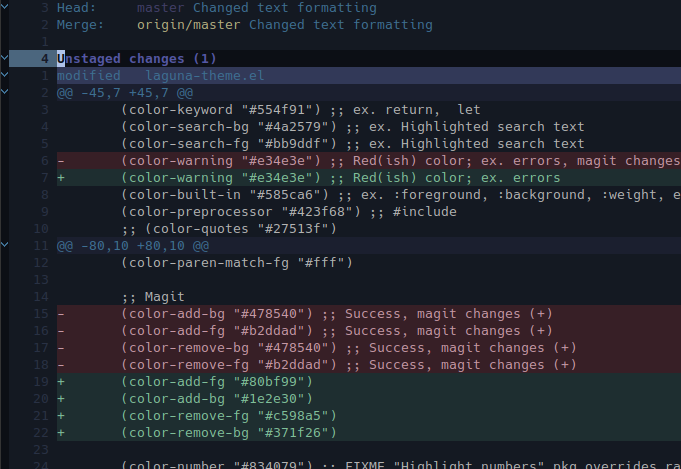Click line number 15 in the gutter
The width and height of the screenshot is (681, 469).
point(41,314)
